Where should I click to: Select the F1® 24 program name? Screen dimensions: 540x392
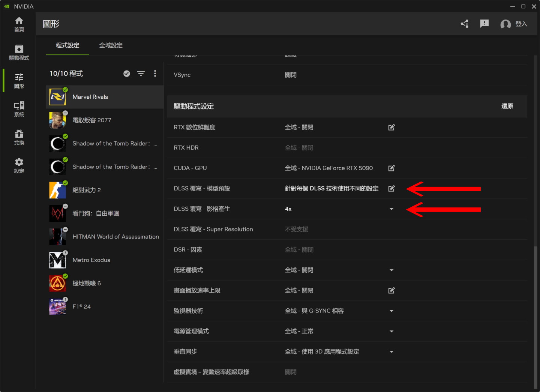(x=82, y=306)
